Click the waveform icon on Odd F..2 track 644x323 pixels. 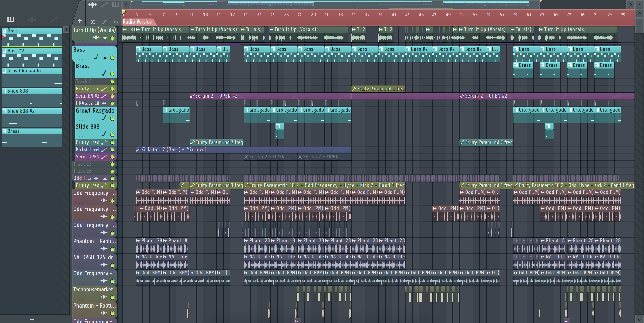tap(96, 178)
